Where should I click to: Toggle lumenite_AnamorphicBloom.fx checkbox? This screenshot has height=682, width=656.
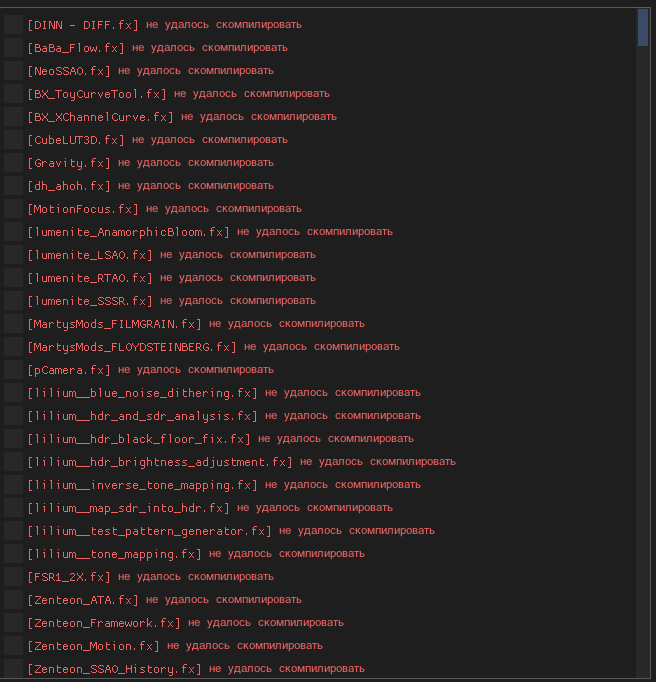click(13, 232)
